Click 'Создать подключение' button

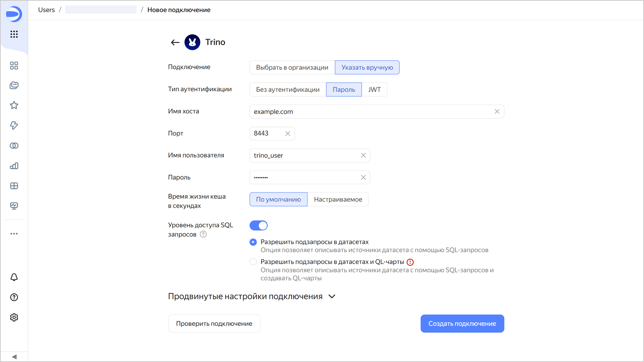[x=462, y=324]
